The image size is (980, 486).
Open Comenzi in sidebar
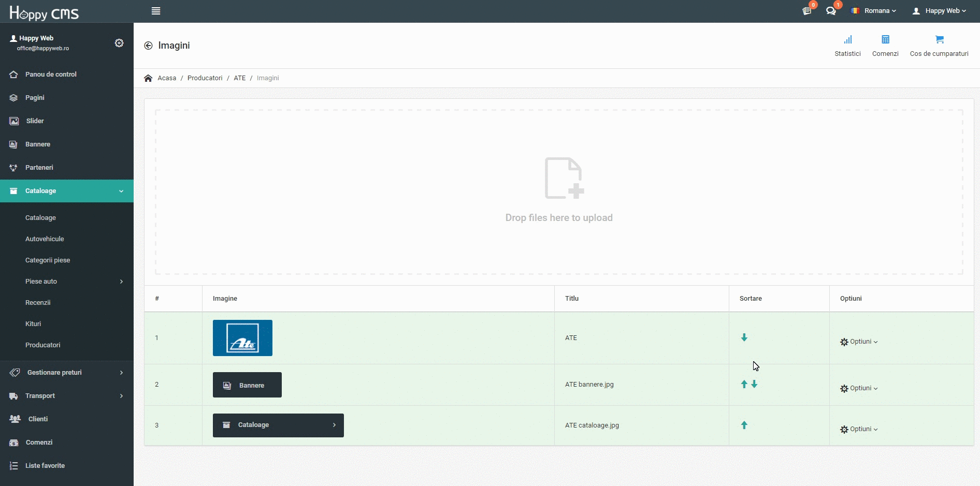[67, 443]
